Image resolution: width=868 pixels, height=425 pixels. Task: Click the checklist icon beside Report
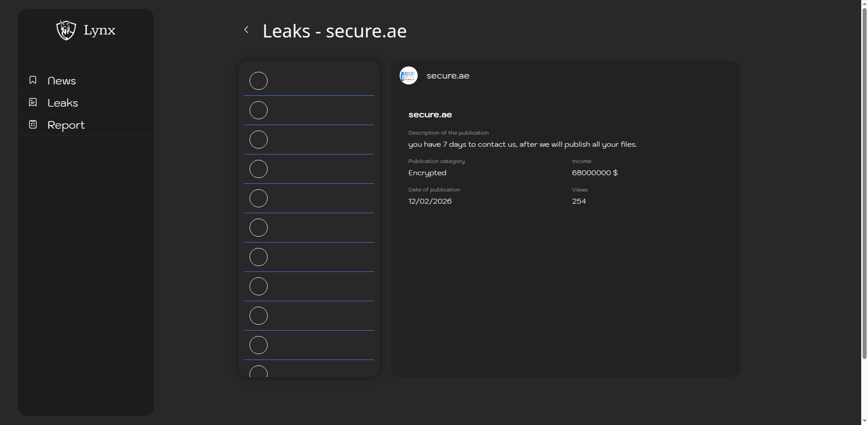coord(33,124)
